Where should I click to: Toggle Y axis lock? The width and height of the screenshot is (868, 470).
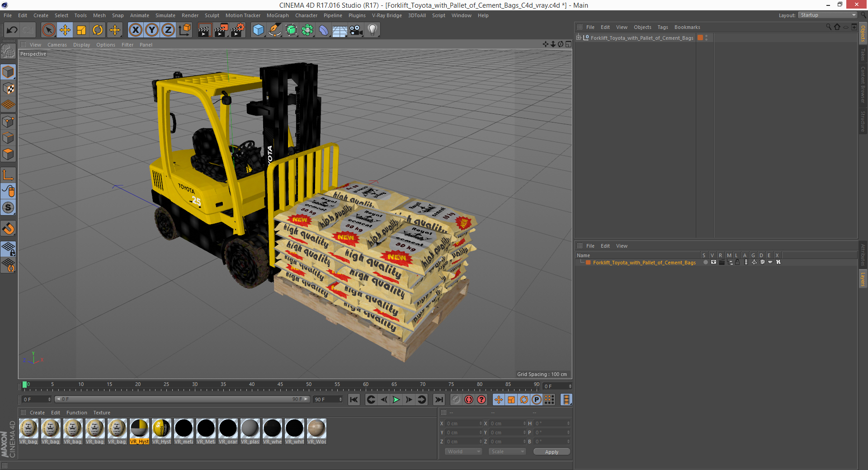click(x=152, y=30)
